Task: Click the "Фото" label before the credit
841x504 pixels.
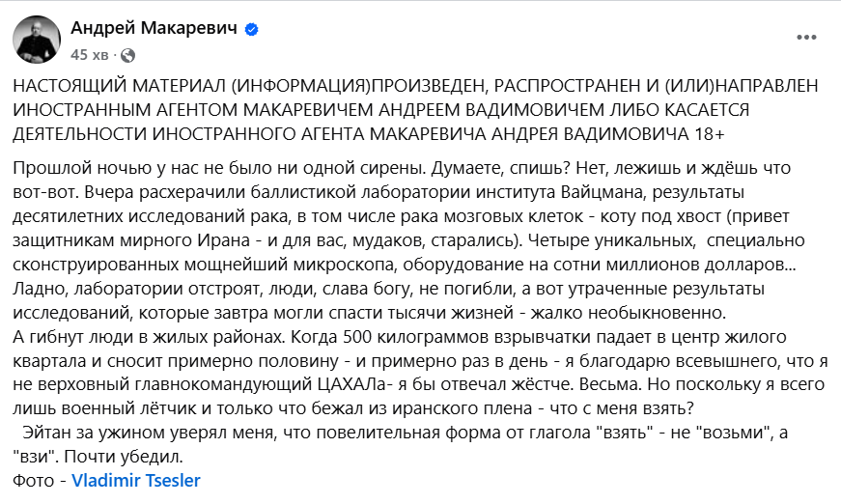Action: click(35, 479)
